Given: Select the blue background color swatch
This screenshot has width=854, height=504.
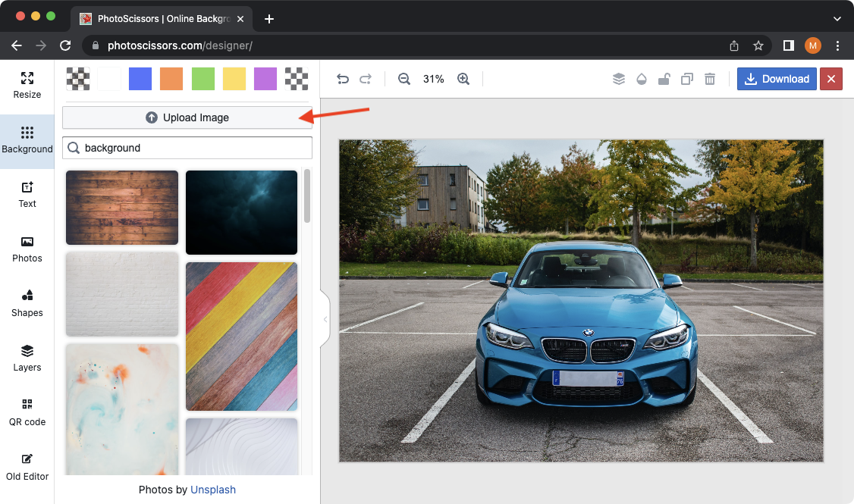Looking at the screenshot, I should pyautogui.click(x=140, y=79).
